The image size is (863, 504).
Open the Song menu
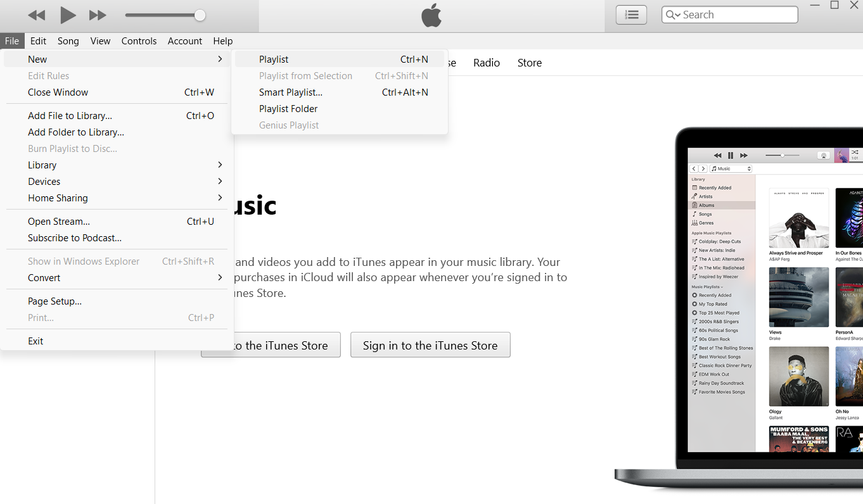coord(68,41)
